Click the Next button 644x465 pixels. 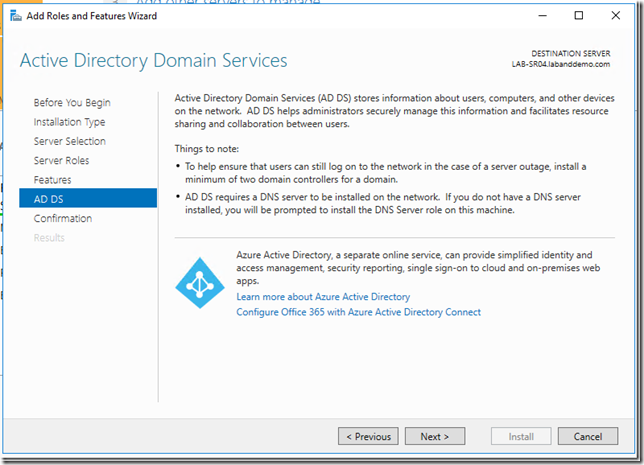[435, 436]
